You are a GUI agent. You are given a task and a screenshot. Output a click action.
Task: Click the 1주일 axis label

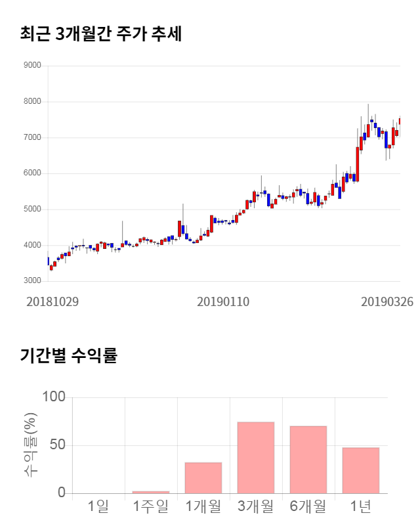pos(150,507)
